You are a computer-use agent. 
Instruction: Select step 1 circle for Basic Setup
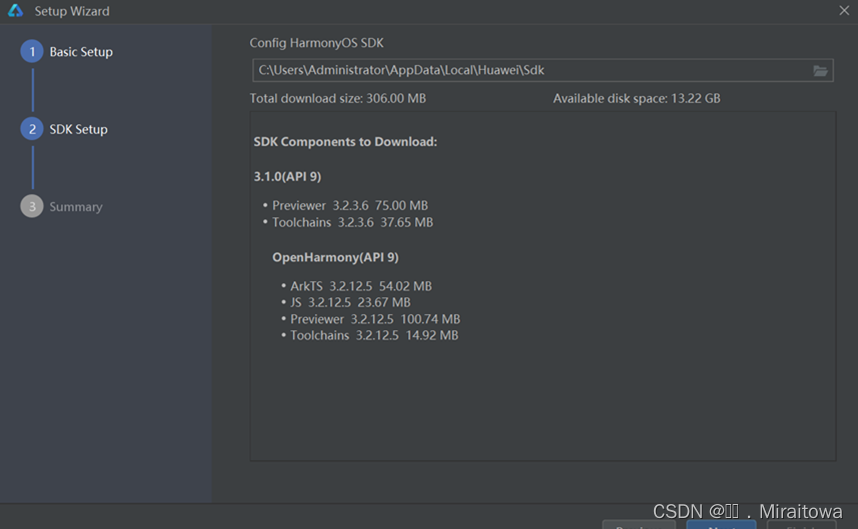click(32, 51)
